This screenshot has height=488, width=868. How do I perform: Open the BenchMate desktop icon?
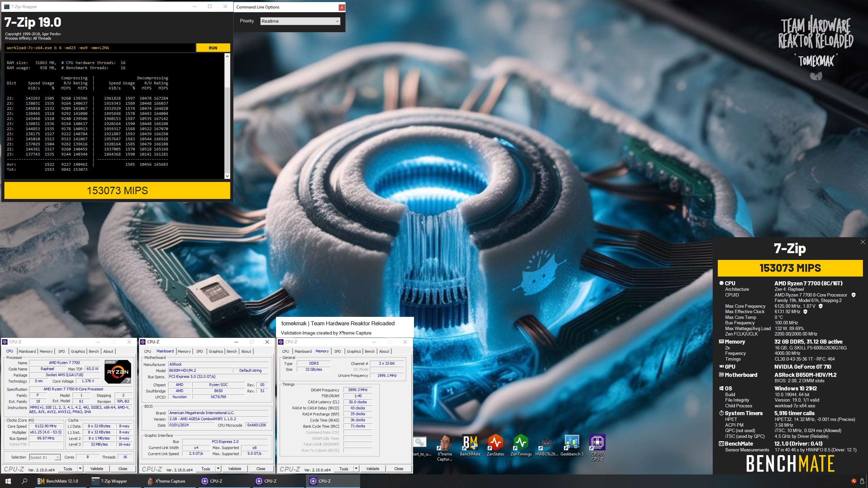click(x=470, y=445)
